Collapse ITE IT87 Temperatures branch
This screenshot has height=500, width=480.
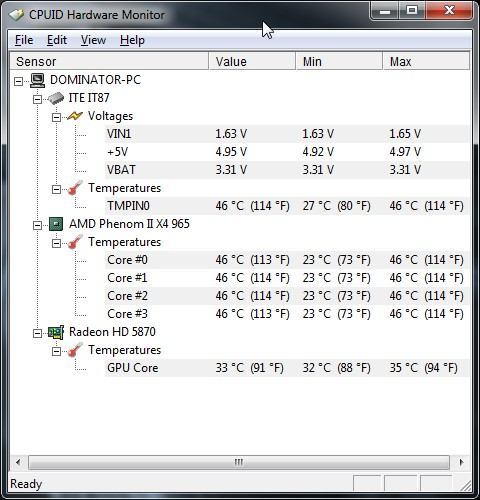tap(57, 189)
